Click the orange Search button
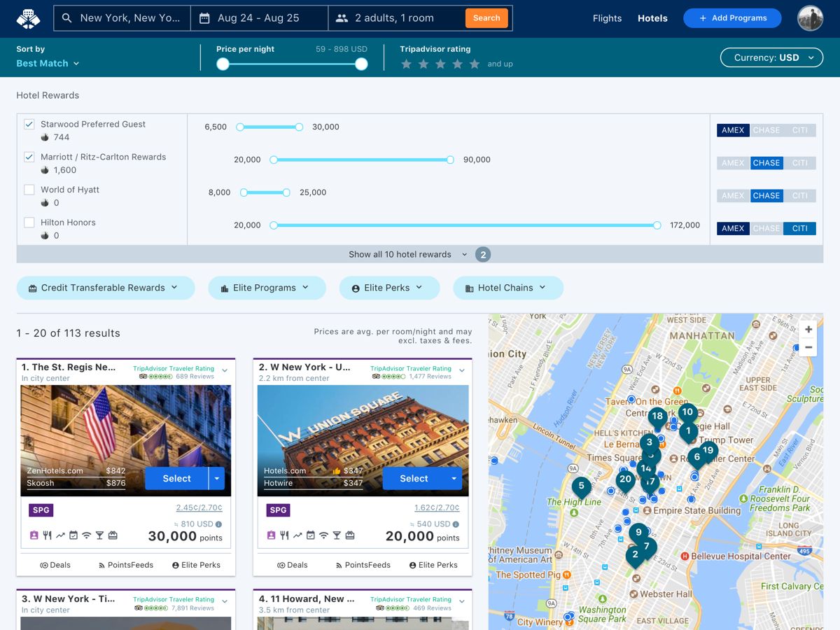The width and height of the screenshot is (840, 630). pos(486,18)
